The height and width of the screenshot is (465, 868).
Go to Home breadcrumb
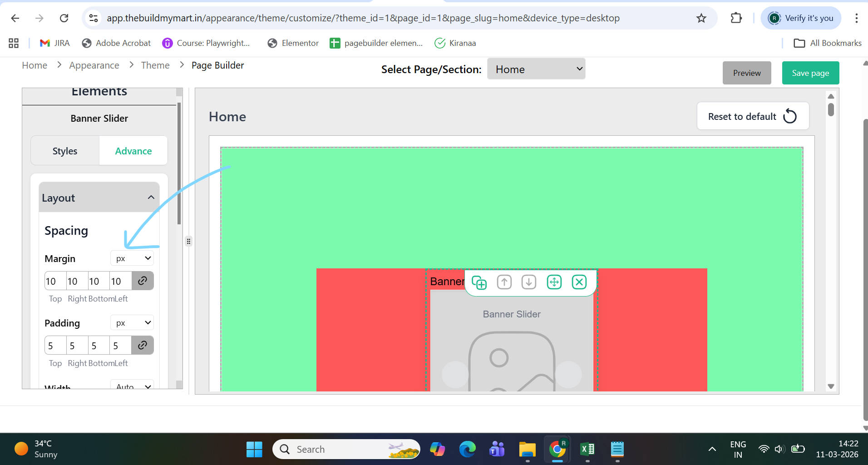[x=35, y=65]
